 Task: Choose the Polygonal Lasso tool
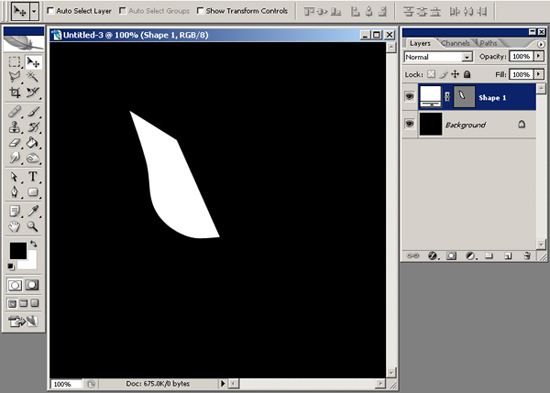pyautogui.click(x=14, y=77)
